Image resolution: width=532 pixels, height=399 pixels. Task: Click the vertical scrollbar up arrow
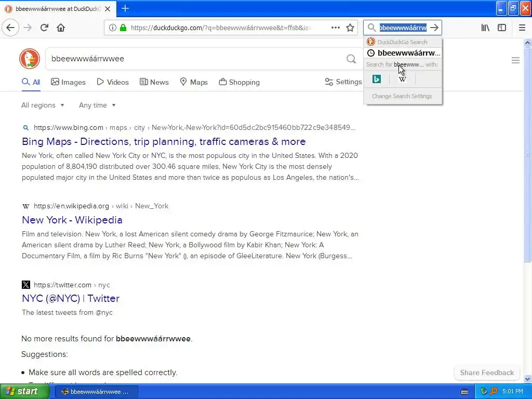(527, 43)
